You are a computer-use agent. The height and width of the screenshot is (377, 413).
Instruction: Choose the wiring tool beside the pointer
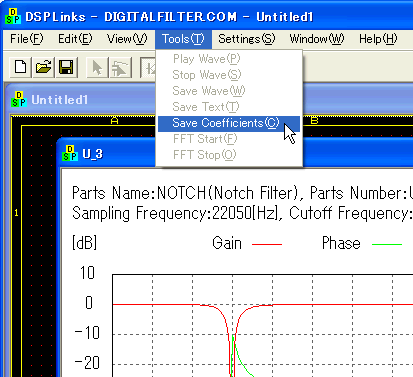tap(120, 67)
